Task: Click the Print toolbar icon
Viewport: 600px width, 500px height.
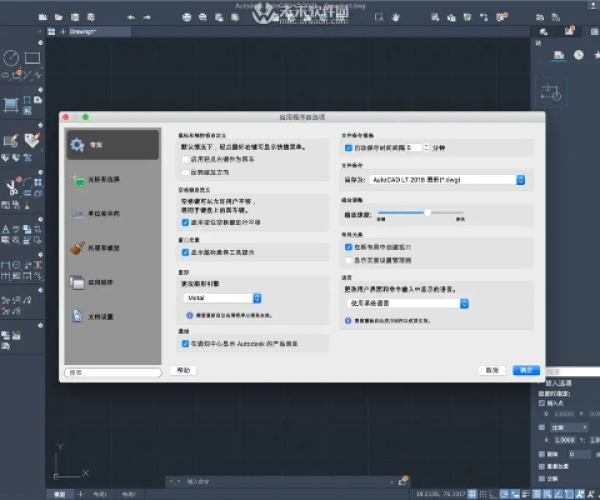Action: click(187, 17)
